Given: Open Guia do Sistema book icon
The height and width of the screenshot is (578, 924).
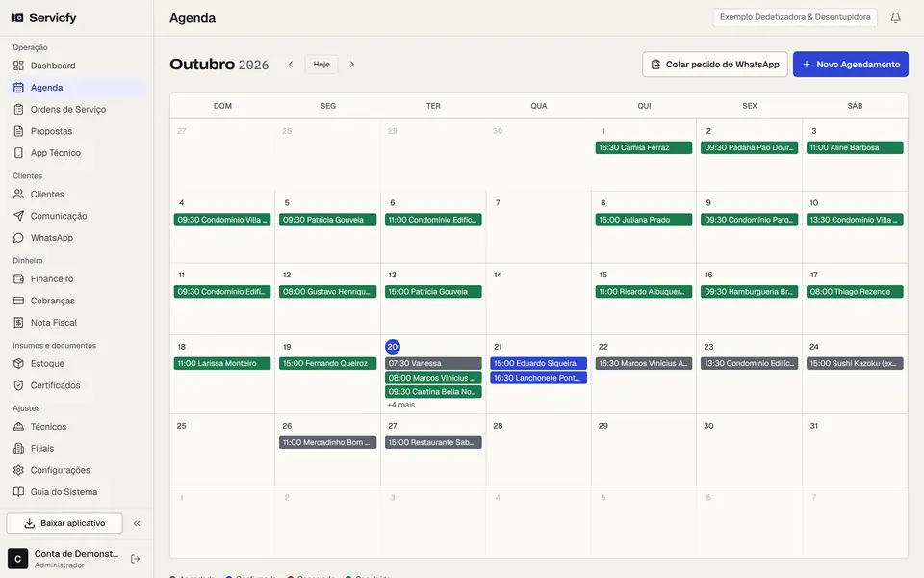Looking at the screenshot, I should pyautogui.click(x=19, y=492).
